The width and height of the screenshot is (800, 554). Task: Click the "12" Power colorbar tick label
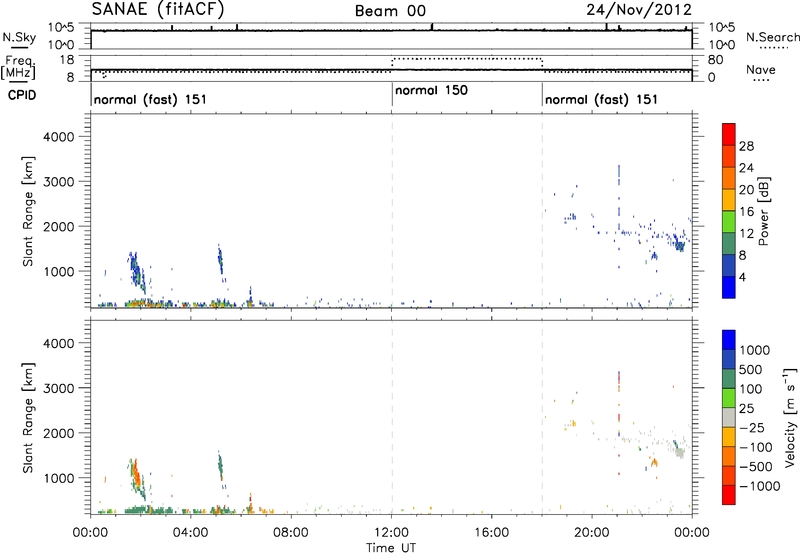click(x=746, y=233)
